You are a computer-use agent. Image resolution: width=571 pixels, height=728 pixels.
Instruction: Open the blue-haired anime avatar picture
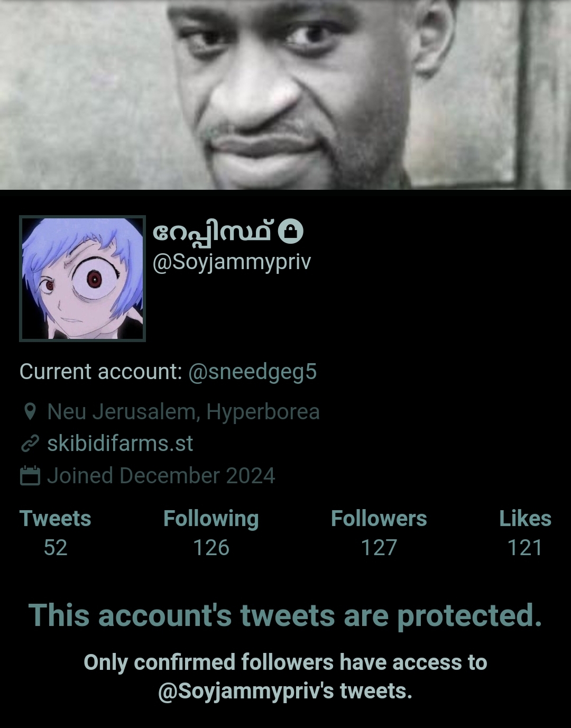(x=82, y=278)
